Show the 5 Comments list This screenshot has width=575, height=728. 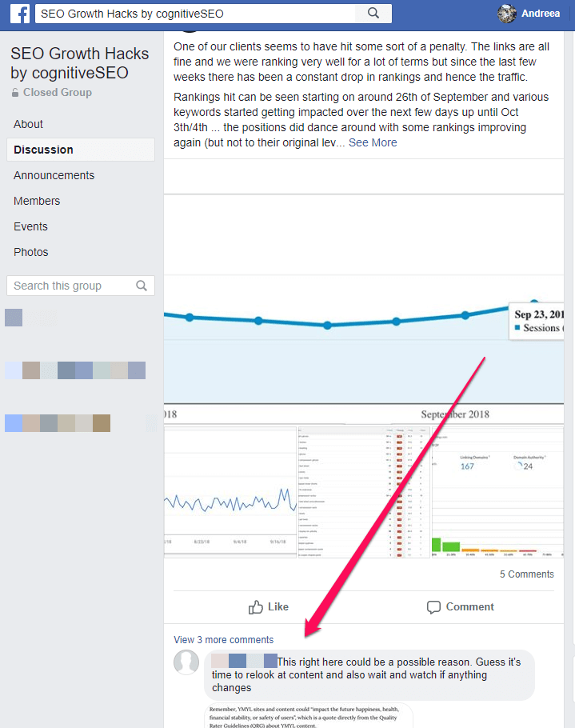pos(527,574)
